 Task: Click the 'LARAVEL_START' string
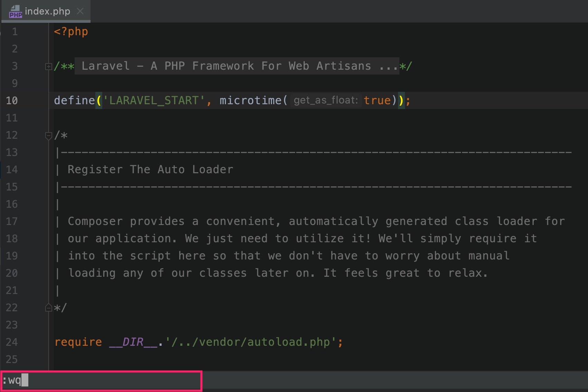154,100
